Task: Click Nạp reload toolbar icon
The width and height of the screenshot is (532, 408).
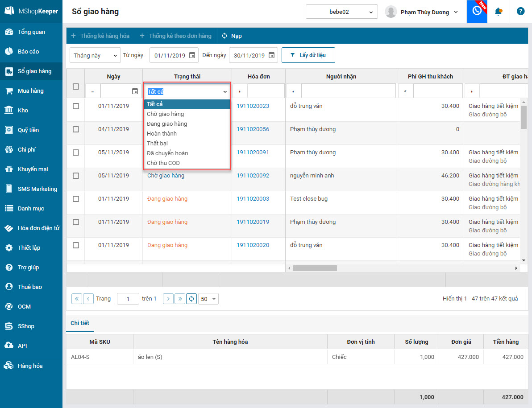Action: pos(224,36)
